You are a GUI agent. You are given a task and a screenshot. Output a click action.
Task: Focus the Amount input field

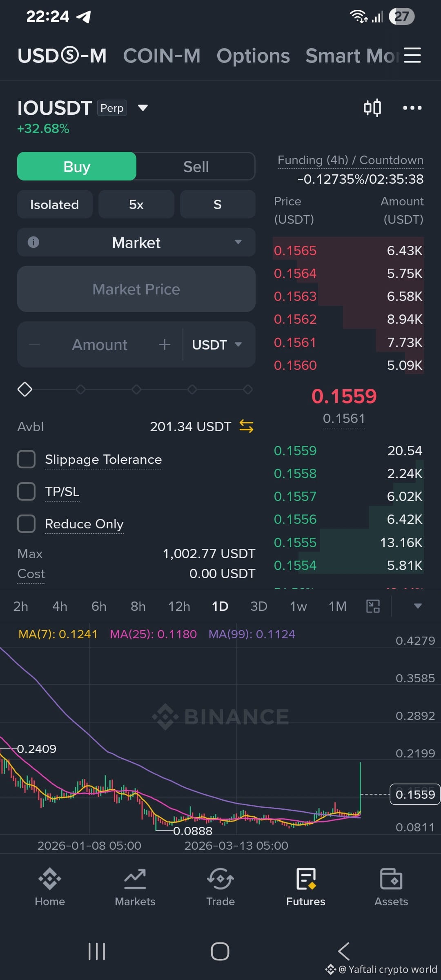[x=100, y=345]
